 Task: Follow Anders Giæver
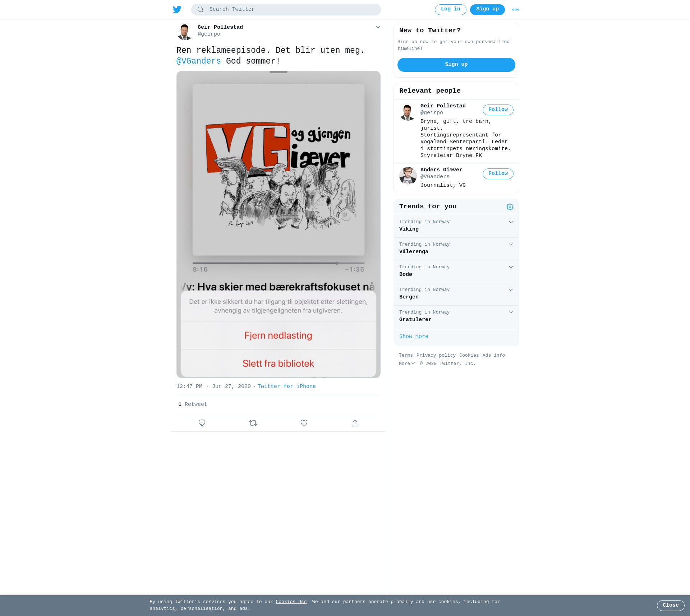coord(498,174)
